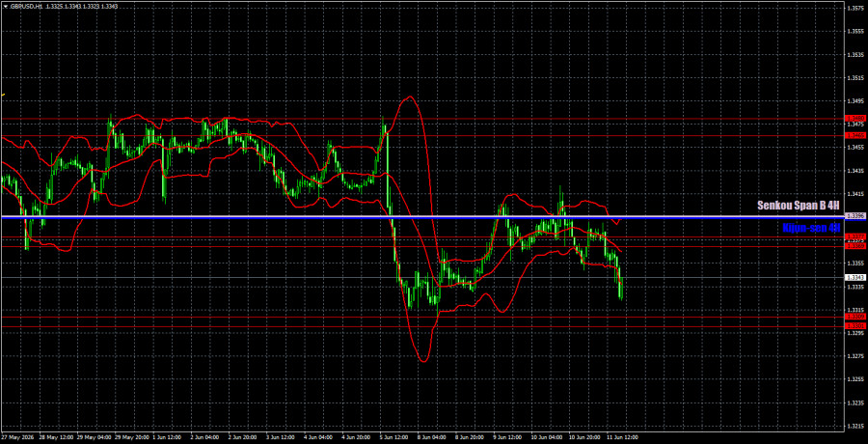
Task: Click the 1.3295 price scale value
Action: 854,333
